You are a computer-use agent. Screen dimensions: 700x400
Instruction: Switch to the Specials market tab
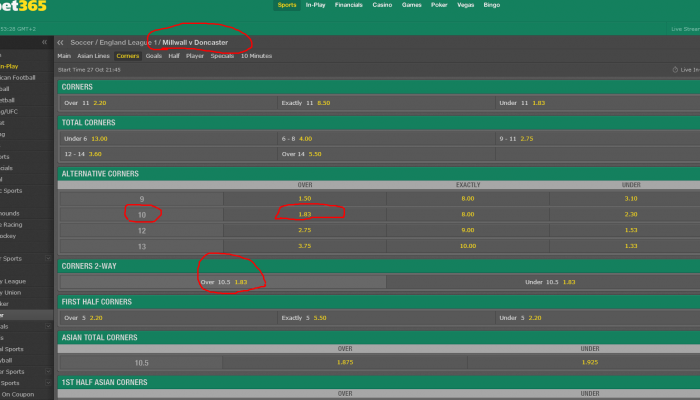[x=222, y=56]
